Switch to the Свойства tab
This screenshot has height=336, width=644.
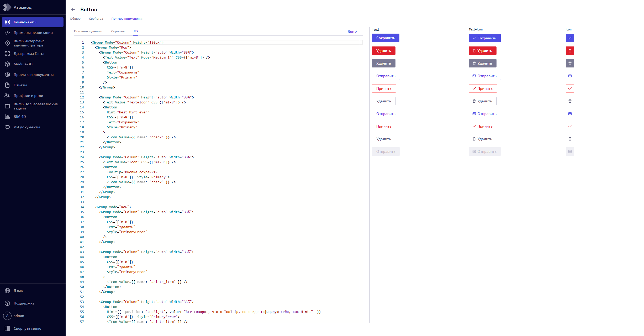[96, 19]
